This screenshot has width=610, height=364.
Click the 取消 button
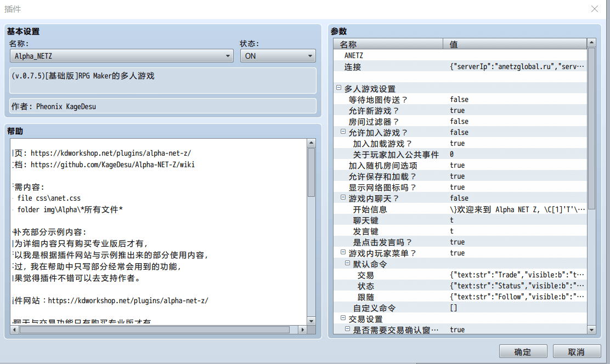577,351
